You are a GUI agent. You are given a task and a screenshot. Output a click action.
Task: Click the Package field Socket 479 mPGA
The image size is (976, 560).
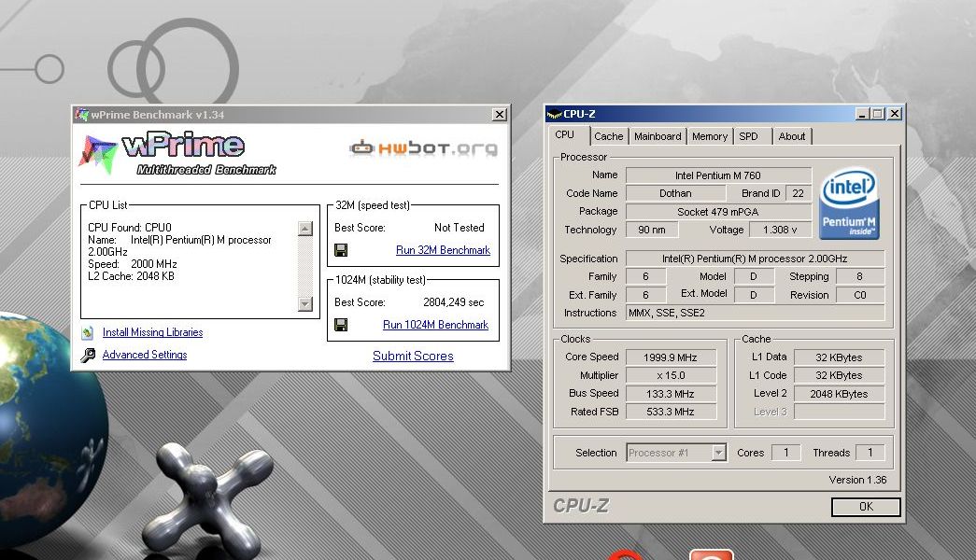coord(718,212)
